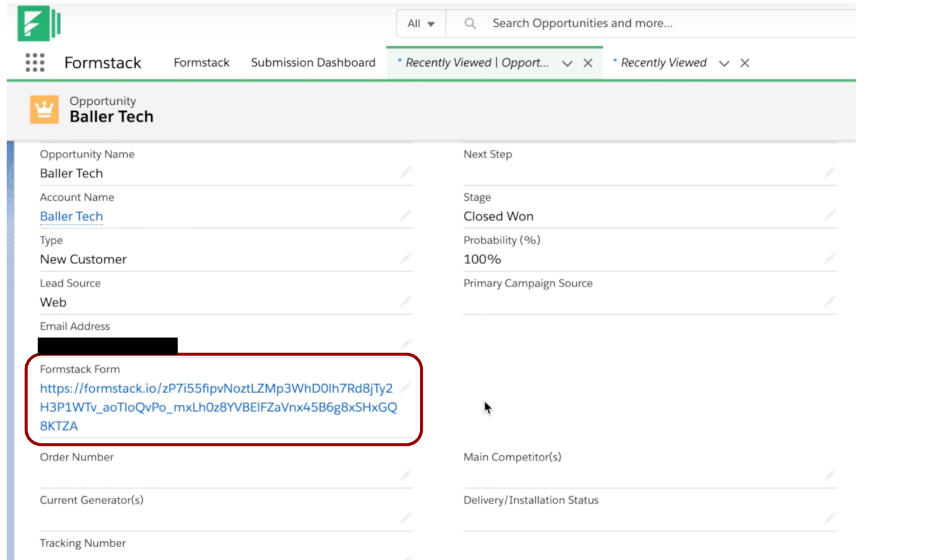Expand second Recently Viewed tab chevron
The height and width of the screenshot is (560, 938).
(x=724, y=63)
